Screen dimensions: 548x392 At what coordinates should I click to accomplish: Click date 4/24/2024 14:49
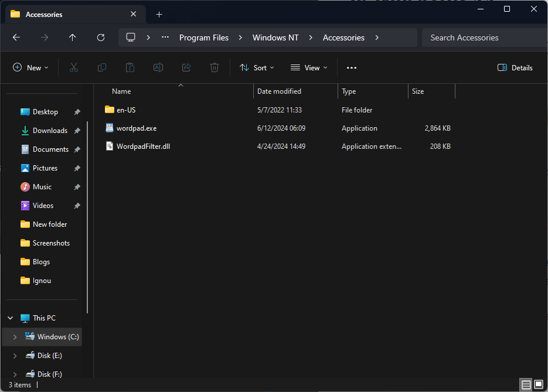[x=281, y=146]
